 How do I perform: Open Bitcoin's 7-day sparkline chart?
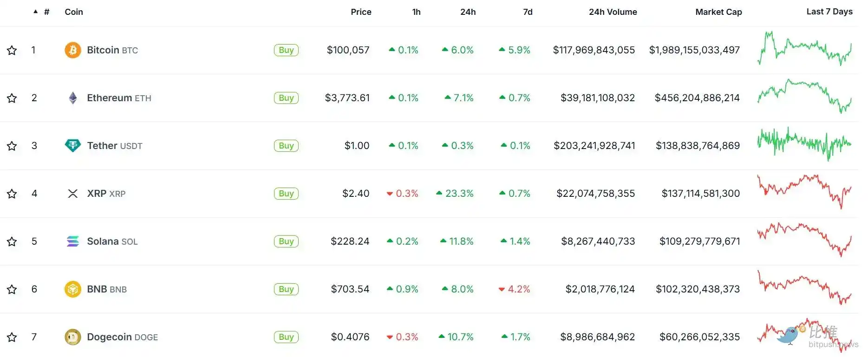click(x=804, y=49)
